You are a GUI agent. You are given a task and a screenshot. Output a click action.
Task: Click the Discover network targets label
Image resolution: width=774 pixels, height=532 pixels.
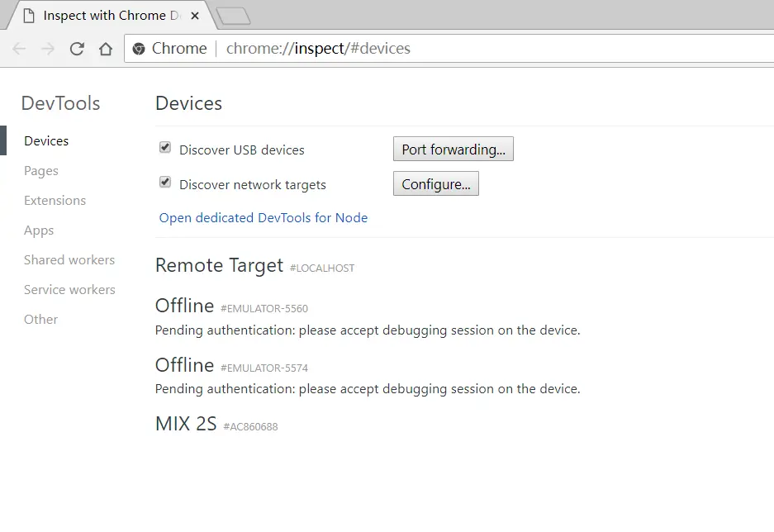point(253,184)
